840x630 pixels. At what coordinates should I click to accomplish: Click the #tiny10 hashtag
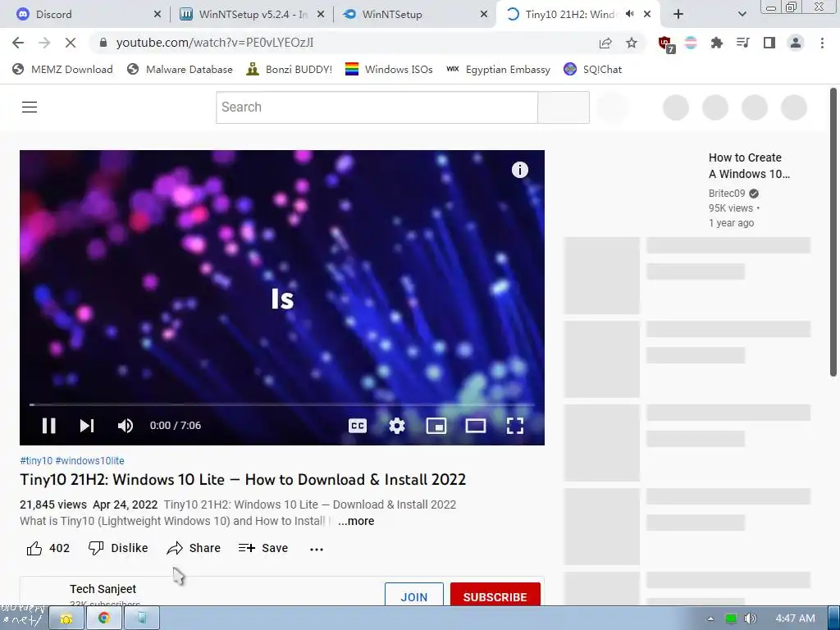click(x=36, y=461)
